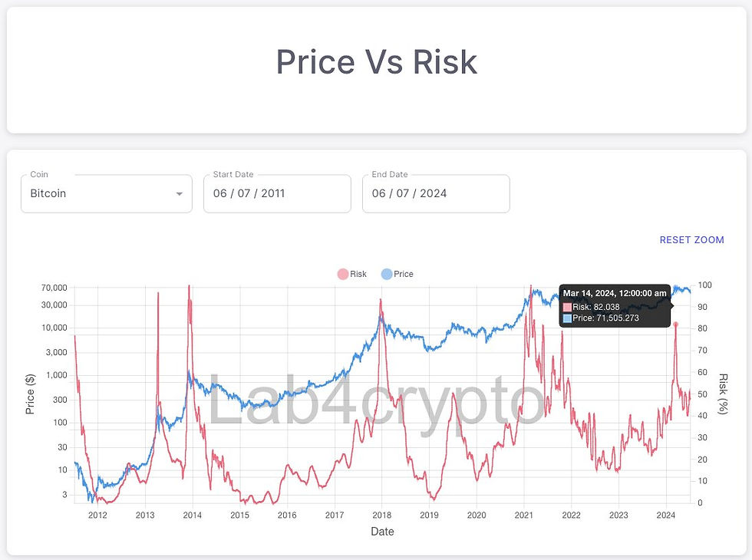Click the Date axis title
752x560 pixels.
point(382,532)
